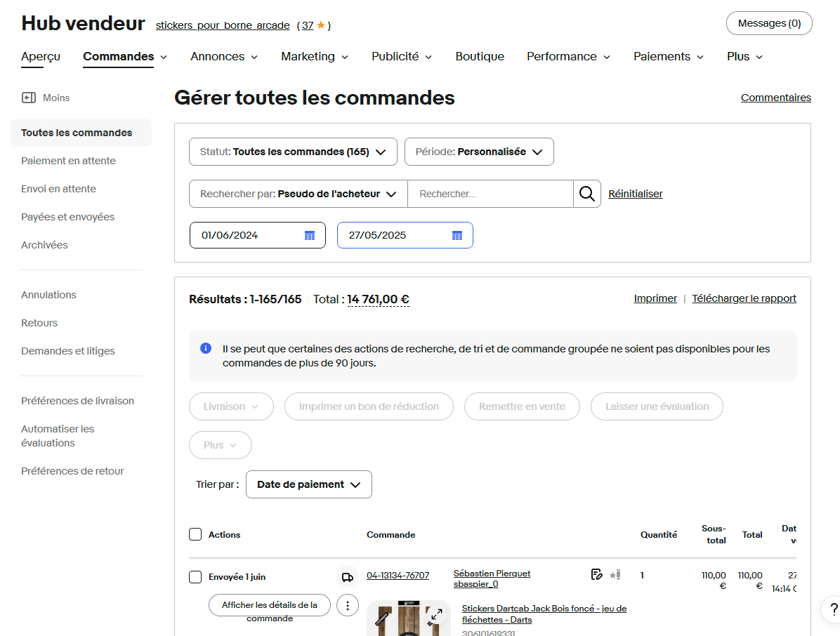Go to the Aperçu tab
The height and width of the screenshot is (636, 840).
41,57
